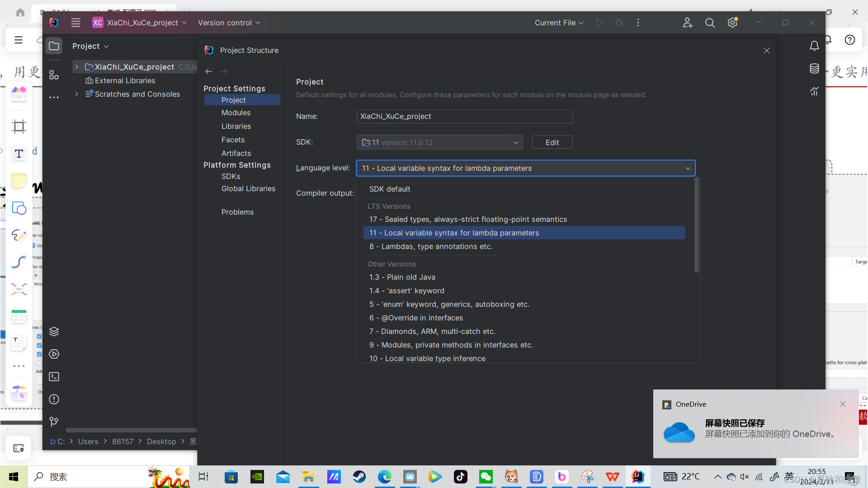This screenshot has width=868, height=488.
Task: Choose language level 1.4 assert keyword
Action: [524, 291]
